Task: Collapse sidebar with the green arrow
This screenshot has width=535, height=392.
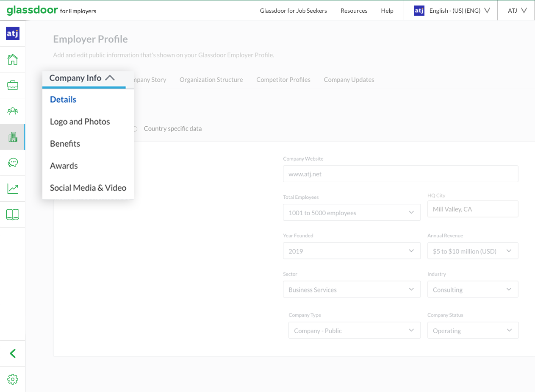Action: pyautogui.click(x=13, y=353)
